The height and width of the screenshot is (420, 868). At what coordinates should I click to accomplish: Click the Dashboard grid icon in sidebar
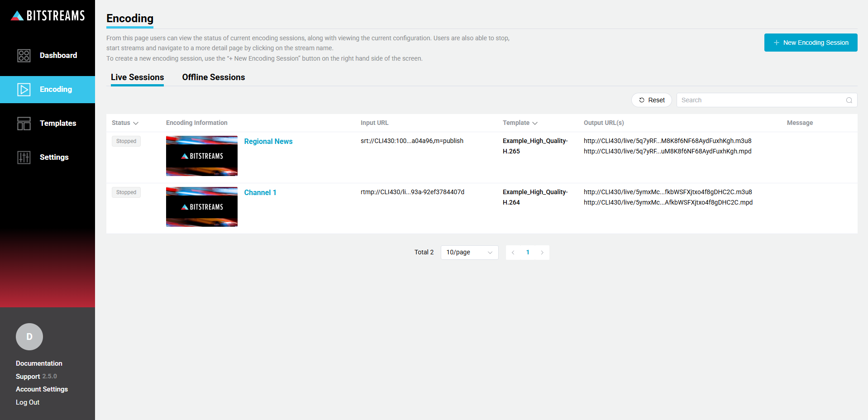point(24,56)
